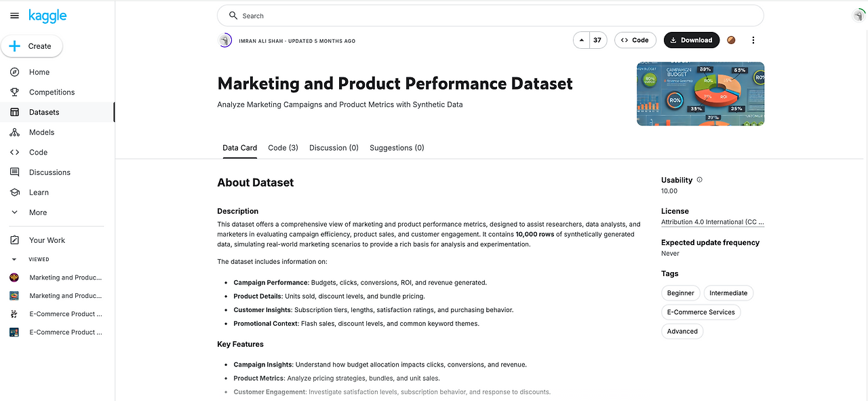Viewport: 868px width, 401px height.
Task: Open Attribution 4.0 International license link
Action: point(712,223)
